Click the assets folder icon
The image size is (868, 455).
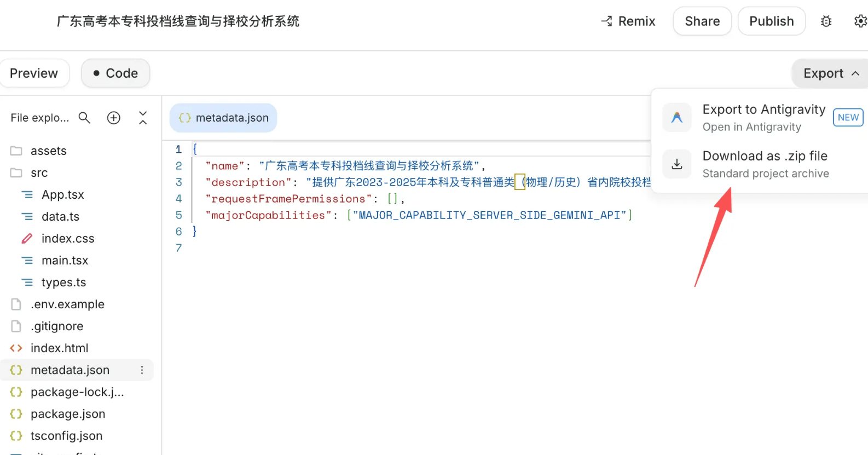[x=16, y=151]
